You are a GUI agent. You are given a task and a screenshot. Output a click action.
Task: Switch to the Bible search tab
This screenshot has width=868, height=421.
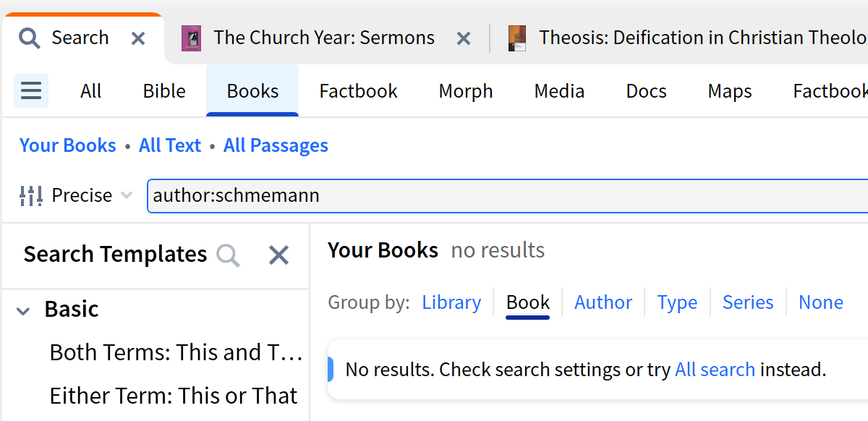click(164, 91)
